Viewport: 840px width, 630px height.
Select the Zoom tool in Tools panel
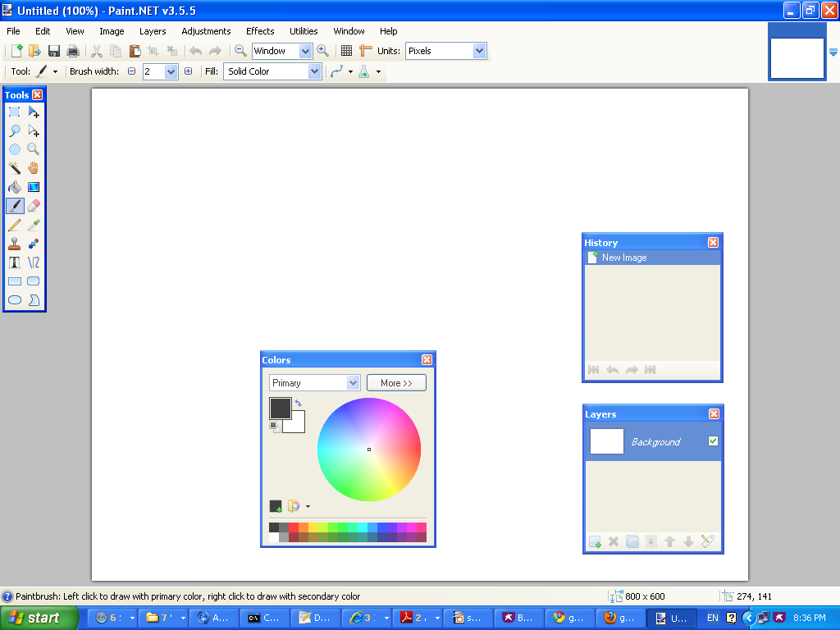[x=33, y=149]
